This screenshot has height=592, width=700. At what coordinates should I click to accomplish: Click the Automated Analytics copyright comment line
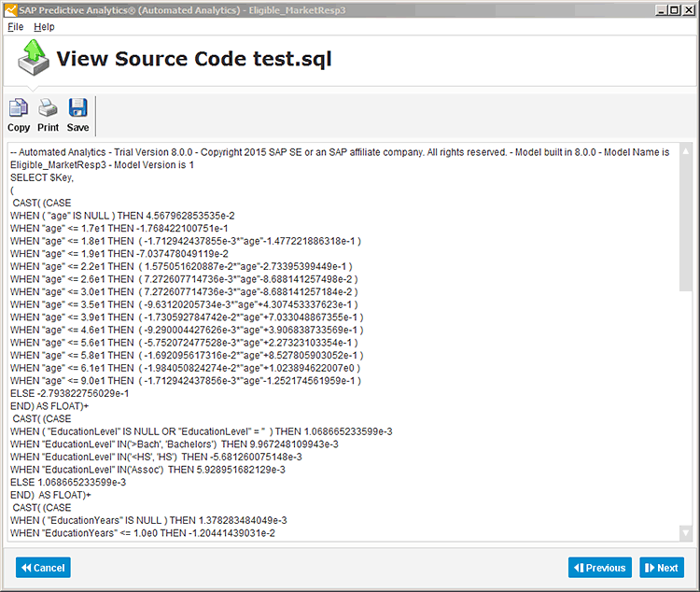tap(340, 152)
